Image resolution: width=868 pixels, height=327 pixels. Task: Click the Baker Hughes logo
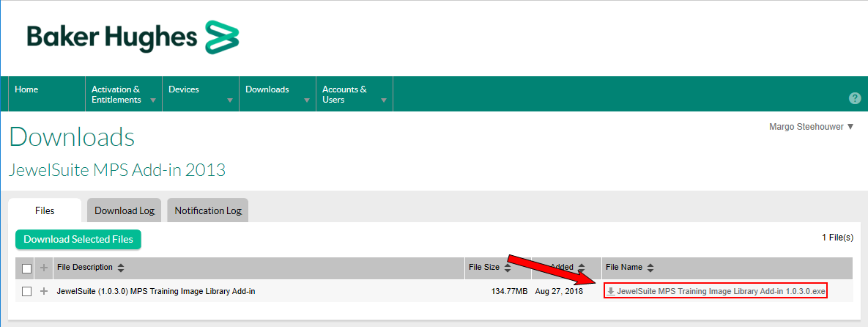(133, 37)
